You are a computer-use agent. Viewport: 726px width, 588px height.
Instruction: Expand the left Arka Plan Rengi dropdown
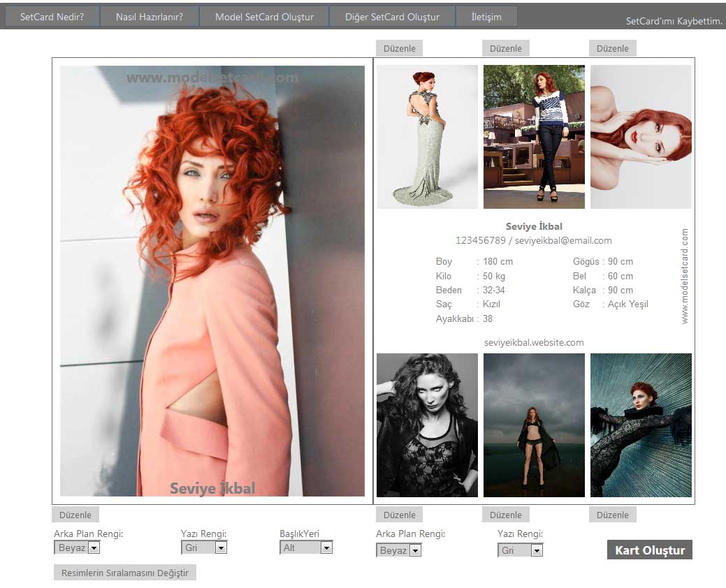[77, 548]
